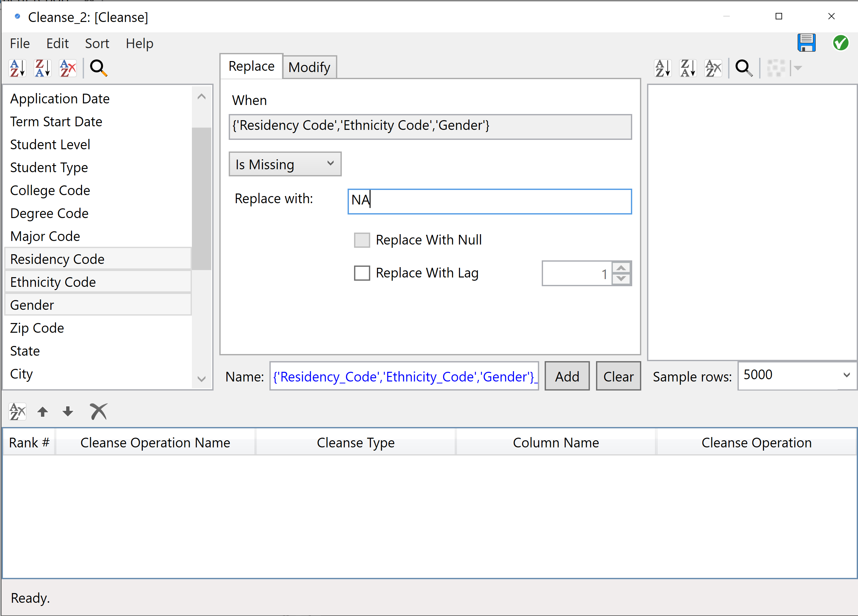Screen dimensions: 858x616
Task: Open the Is Missing condition dropdown
Action: point(285,164)
